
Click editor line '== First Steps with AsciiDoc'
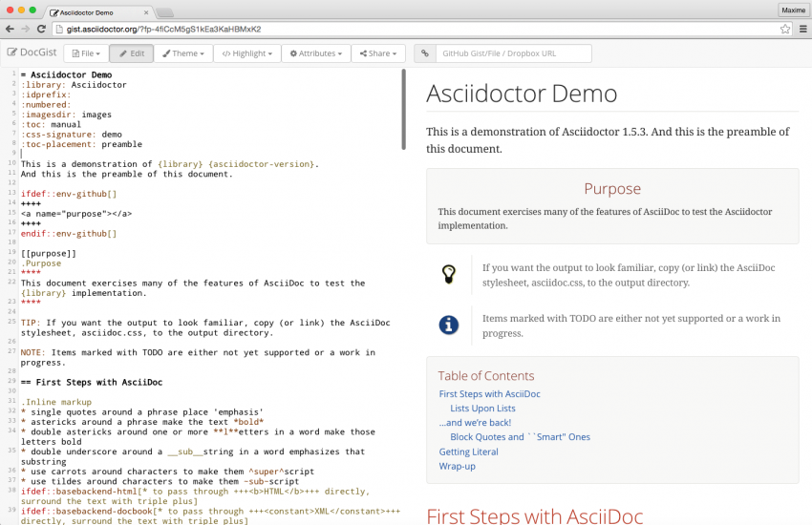tap(92, 382)
